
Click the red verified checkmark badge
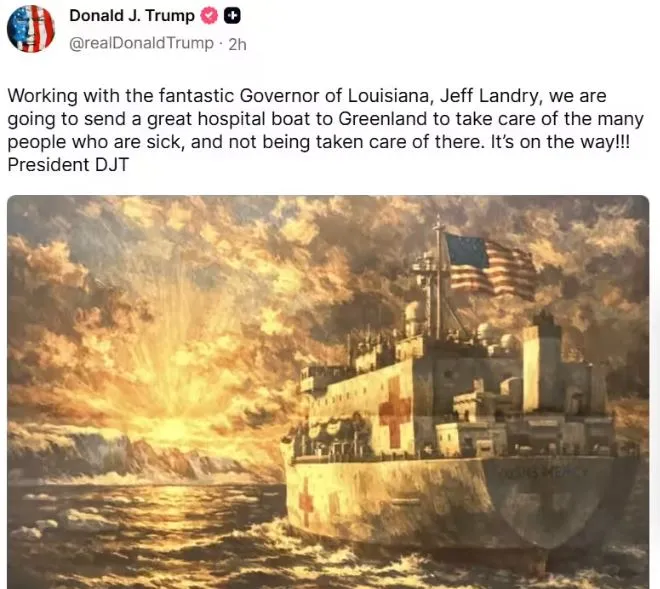209,16
